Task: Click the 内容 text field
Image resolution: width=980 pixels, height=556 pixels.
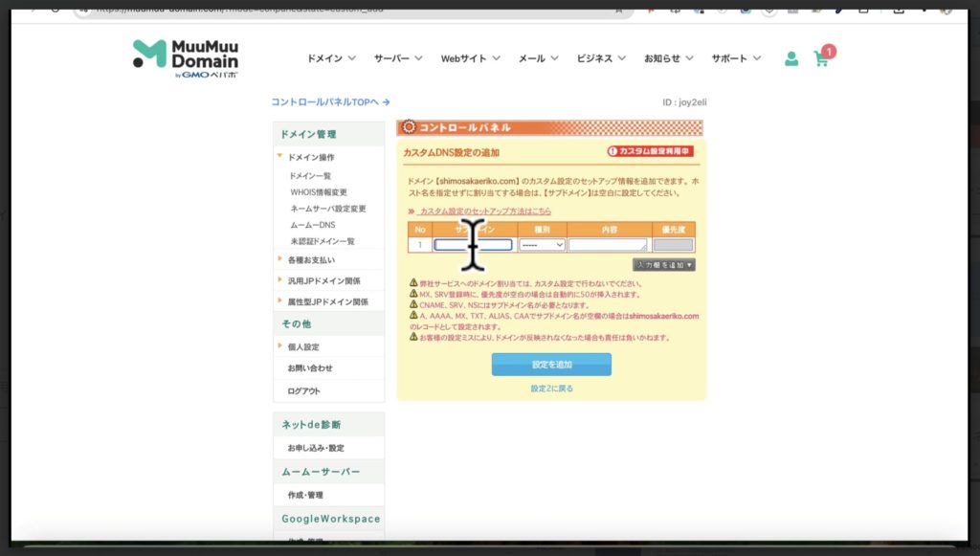Action: point(609,245)
